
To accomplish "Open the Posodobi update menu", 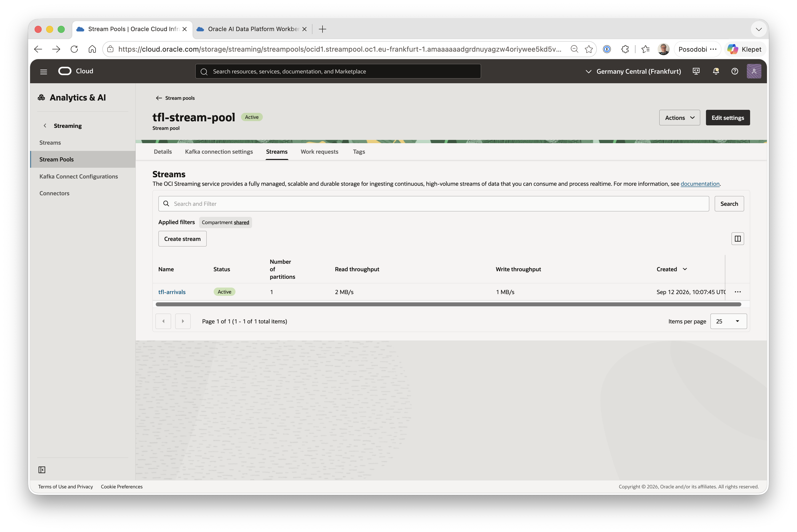I will pos(697,49).
